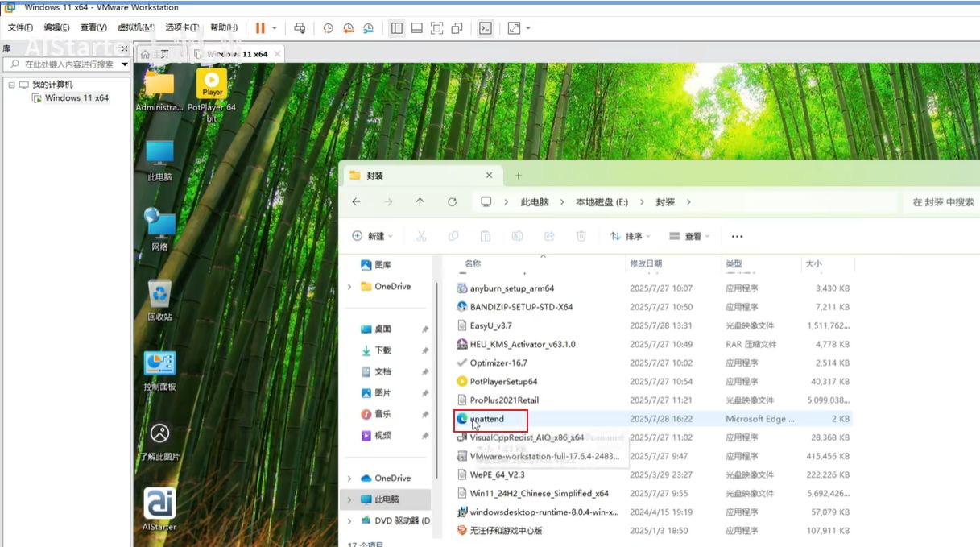The width and height of the screenshot is (980, 547).
Task: Click the library search input field
Action: (68, 64)
